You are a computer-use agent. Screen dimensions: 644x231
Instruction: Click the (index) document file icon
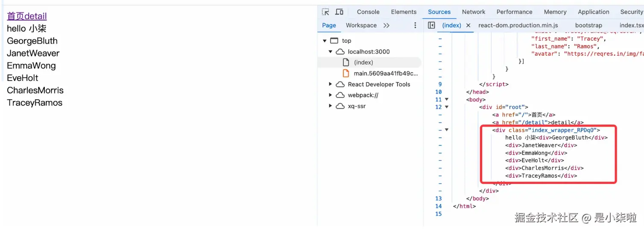click(x=346, y=62)
